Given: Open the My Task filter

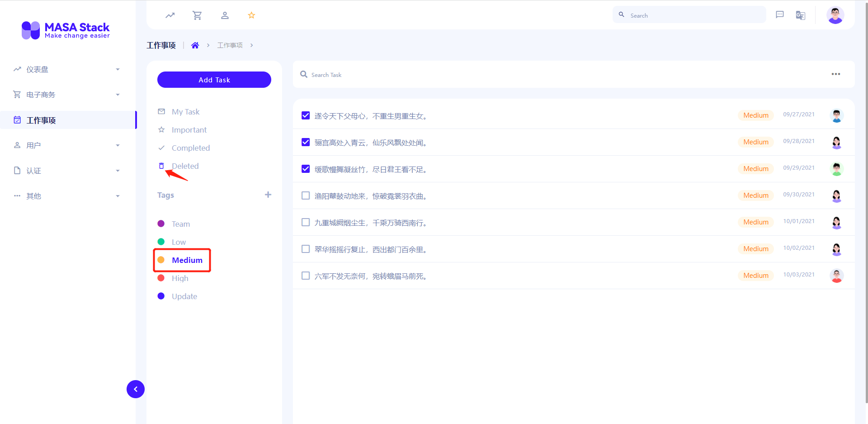Looking at the screenshot, I should click(x=185, y=112).
